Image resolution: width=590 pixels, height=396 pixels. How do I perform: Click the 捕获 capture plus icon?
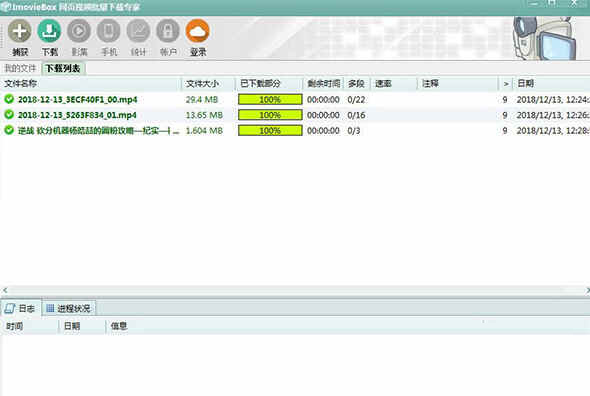[x=20, y=31]
